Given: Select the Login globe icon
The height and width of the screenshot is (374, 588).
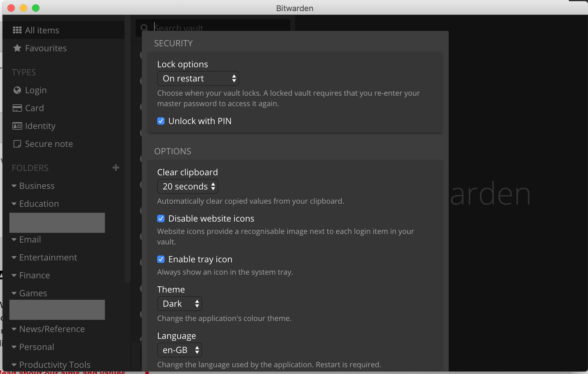Looking at the screenshot, I should pyautogui.click(x=17, y=90).
